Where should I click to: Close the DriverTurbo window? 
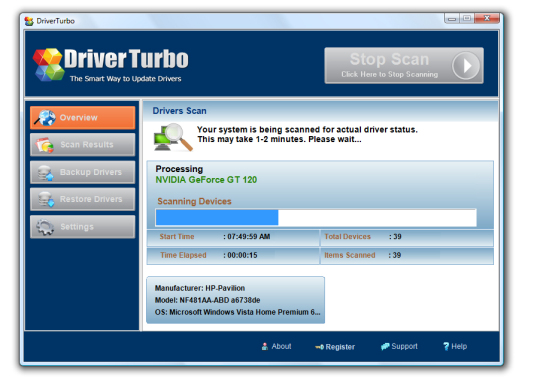click(x=487, y=18)
